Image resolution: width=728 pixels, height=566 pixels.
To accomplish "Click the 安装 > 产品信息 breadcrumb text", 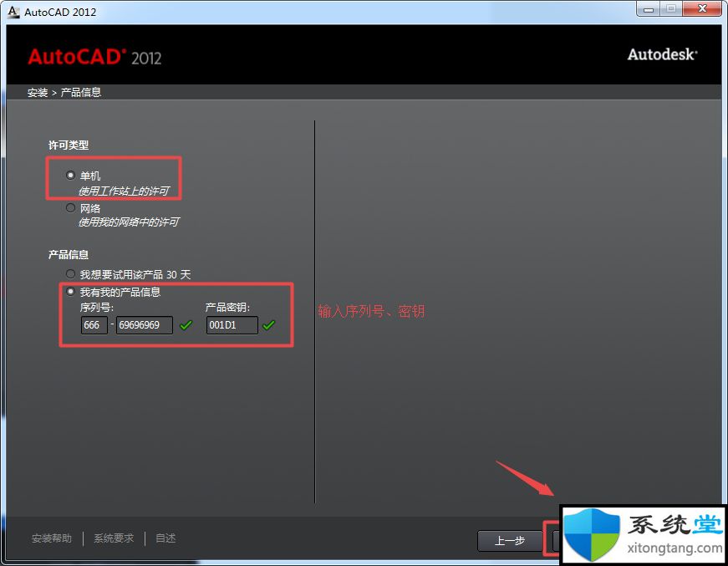I will [x=64, y=93].
